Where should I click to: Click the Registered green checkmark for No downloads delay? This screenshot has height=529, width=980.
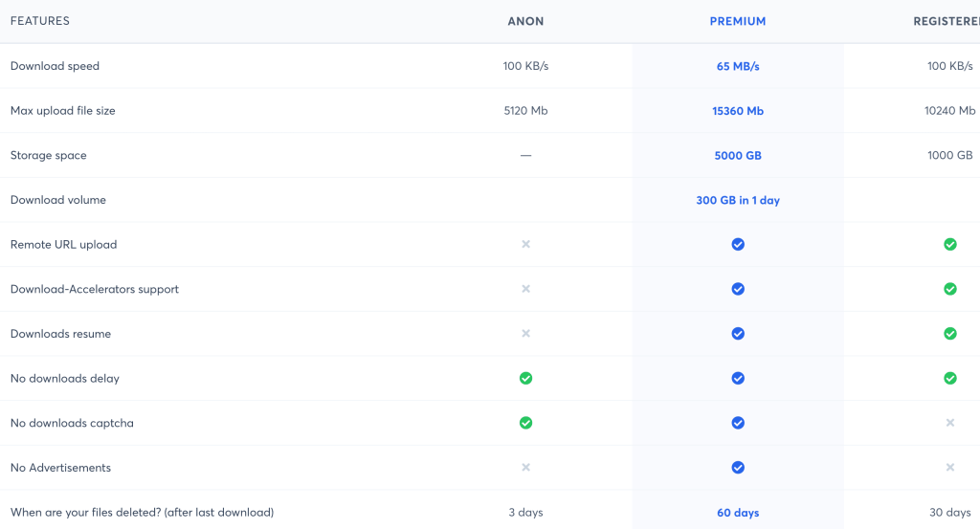pyautogui.click(x=950, y=378)
